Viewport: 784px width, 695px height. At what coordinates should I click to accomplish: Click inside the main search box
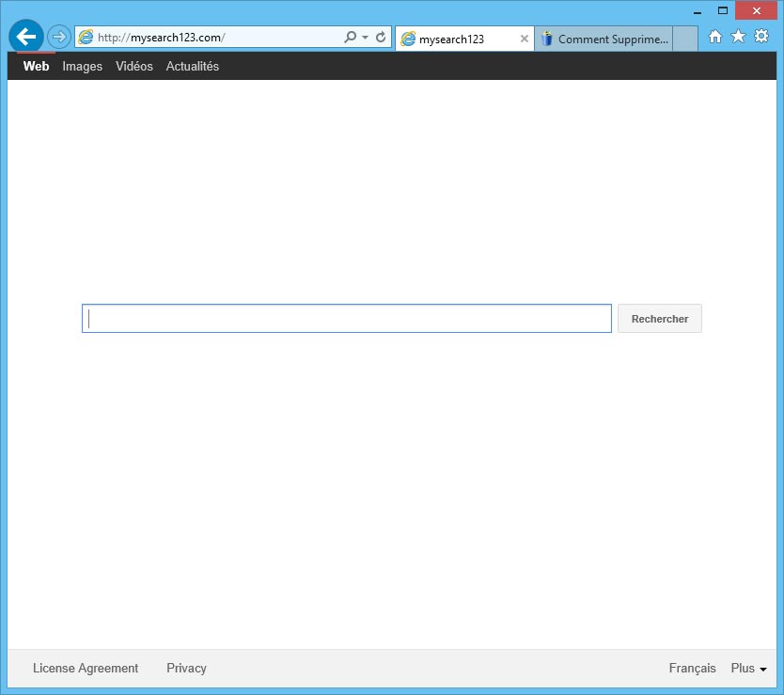(347, 318)
